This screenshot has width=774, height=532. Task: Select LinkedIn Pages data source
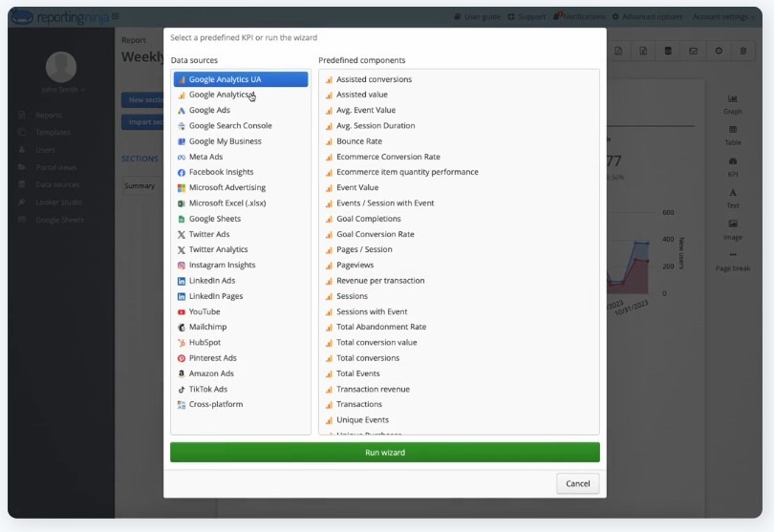pyautogui.click(x=241, y=296)
